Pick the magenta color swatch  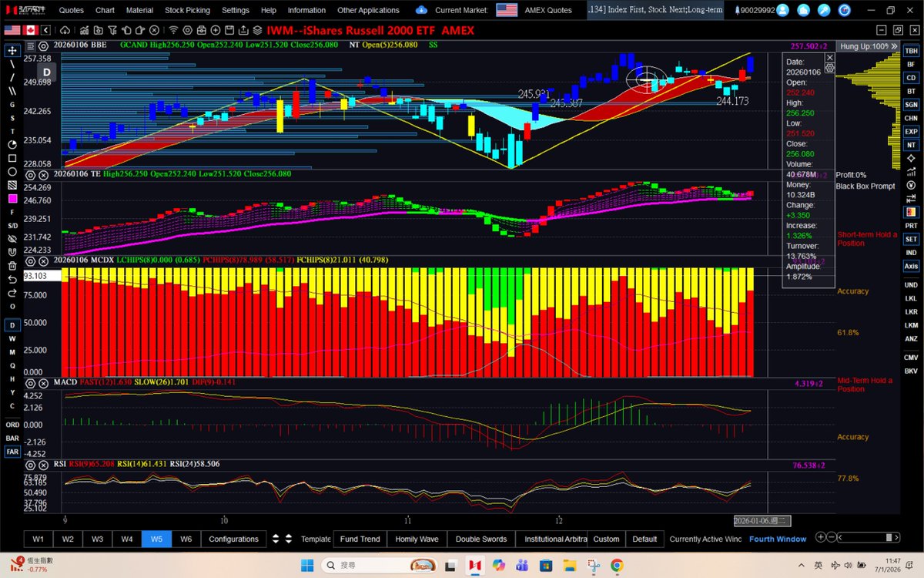[12, 199]
